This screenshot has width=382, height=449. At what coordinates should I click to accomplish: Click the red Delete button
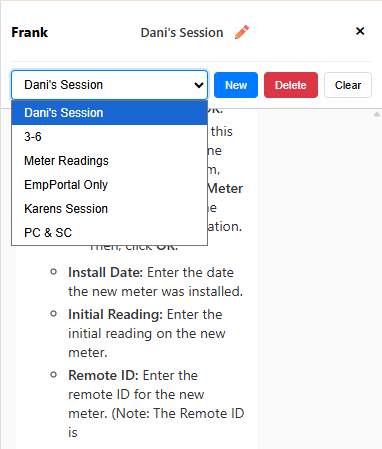coord(291,85)
